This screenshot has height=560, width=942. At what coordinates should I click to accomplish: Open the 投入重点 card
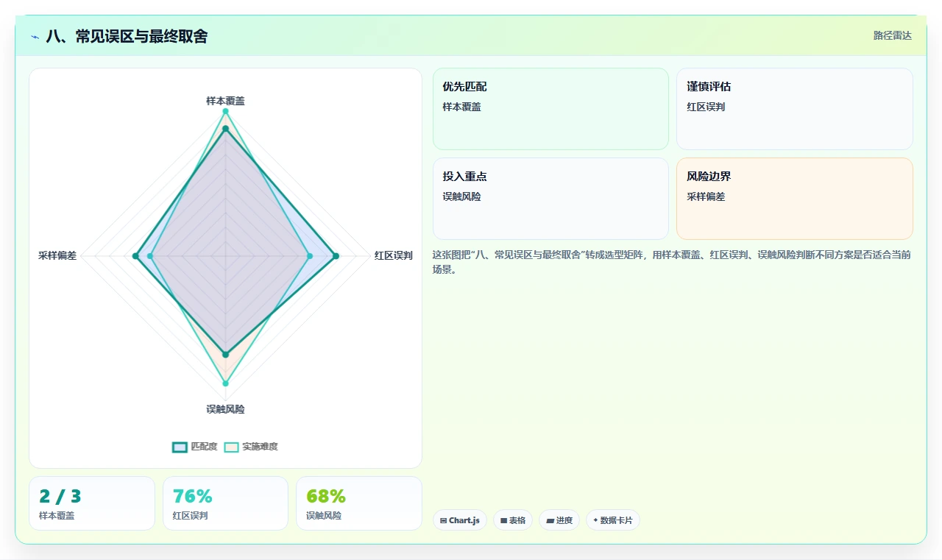[x=550, y=199]
